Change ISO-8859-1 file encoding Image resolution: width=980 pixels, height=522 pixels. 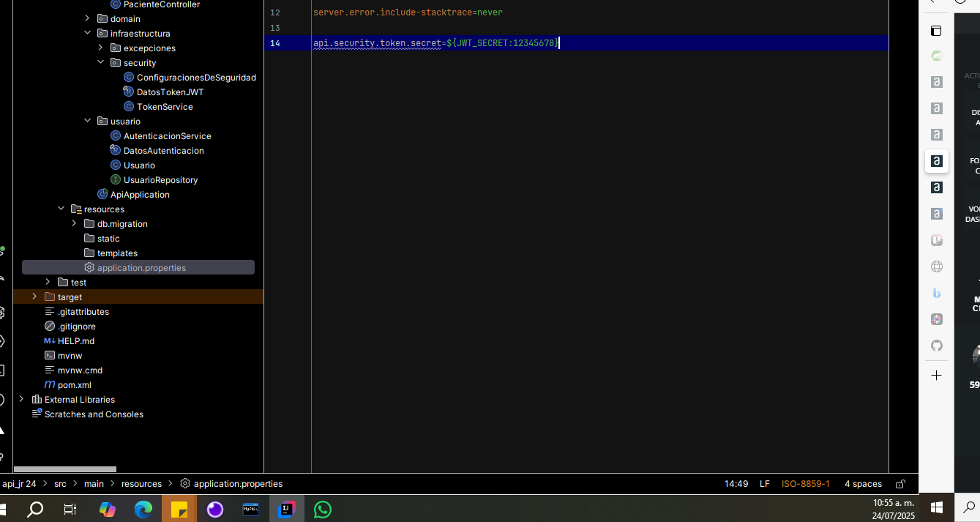806,484
